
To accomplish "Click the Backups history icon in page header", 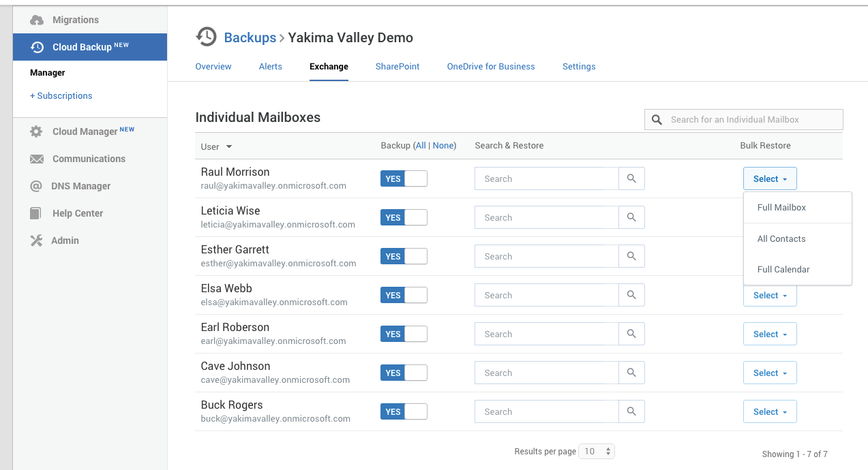I will pos(206,37).
